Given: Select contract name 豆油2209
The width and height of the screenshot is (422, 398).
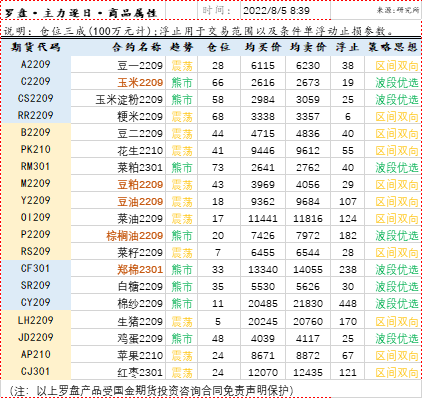Looking at the screenshot, I should (x=140, y=202).
